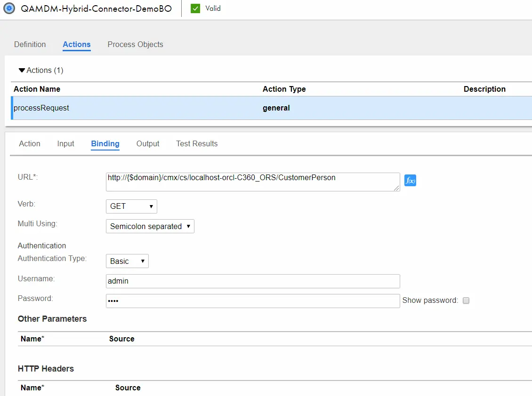This screenshot has height=396, width=532.
Task: Click the Name* header under Other Parameters
Action: click(32, 339)
